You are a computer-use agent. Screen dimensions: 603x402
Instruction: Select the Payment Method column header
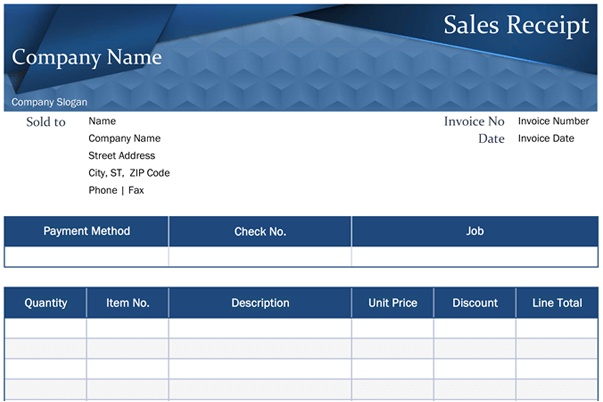coord(87,231)
